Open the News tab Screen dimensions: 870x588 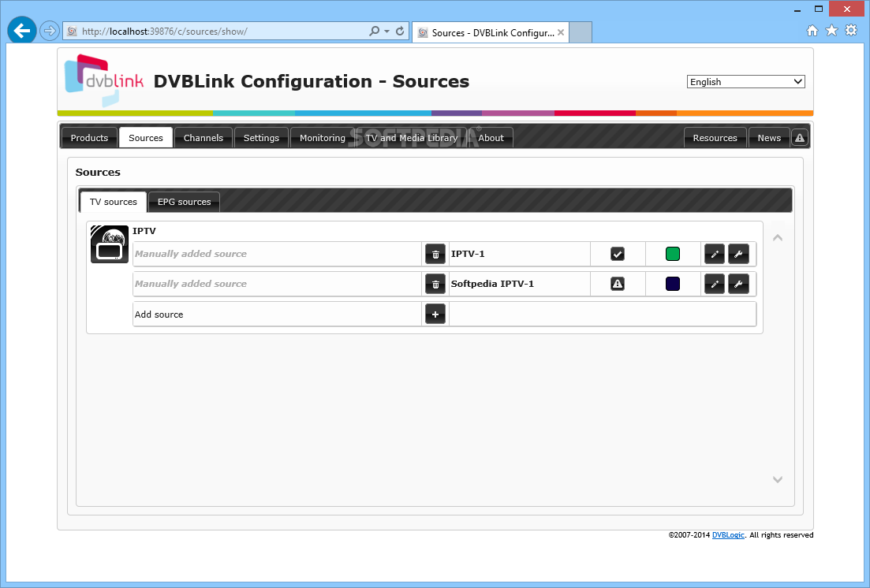[x=769, y=138]
